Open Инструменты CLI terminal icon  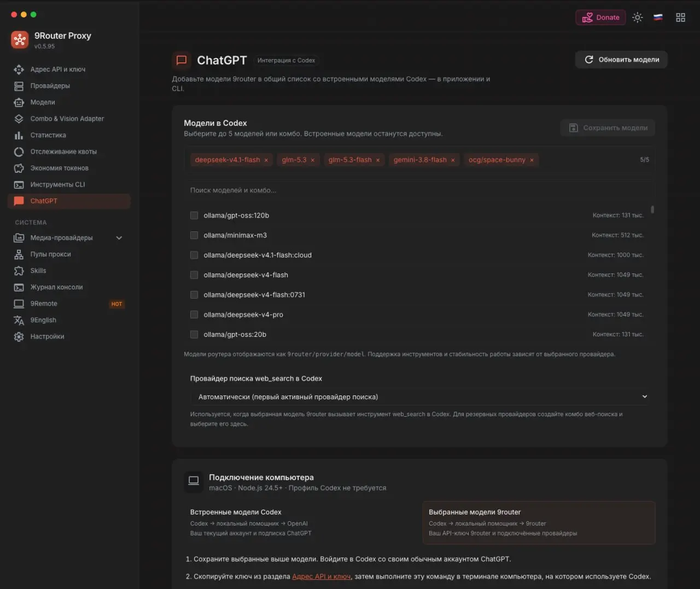[19, 184]
